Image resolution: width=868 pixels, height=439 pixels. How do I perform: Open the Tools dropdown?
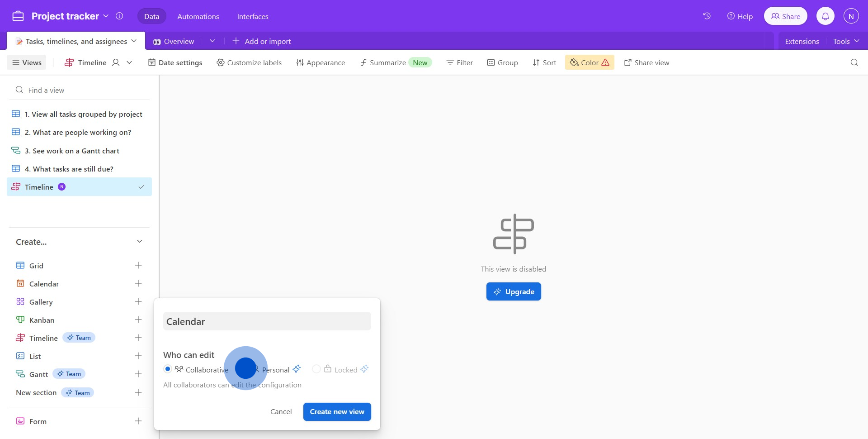coord(845,41)
